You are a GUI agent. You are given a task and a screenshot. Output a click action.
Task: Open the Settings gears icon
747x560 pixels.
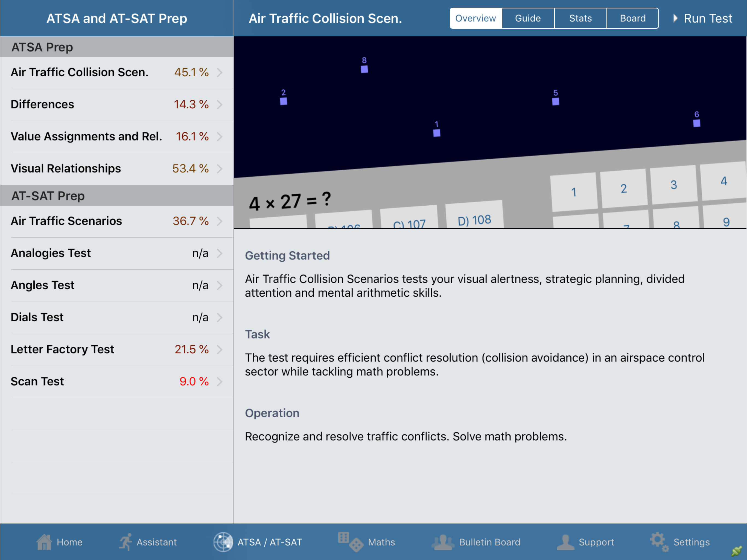click(x=659, y=541)
